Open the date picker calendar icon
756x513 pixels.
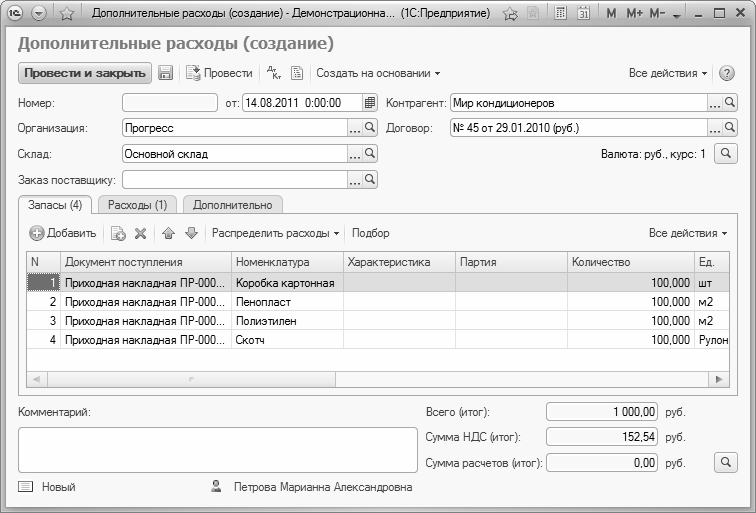click(x=370, y=103)
